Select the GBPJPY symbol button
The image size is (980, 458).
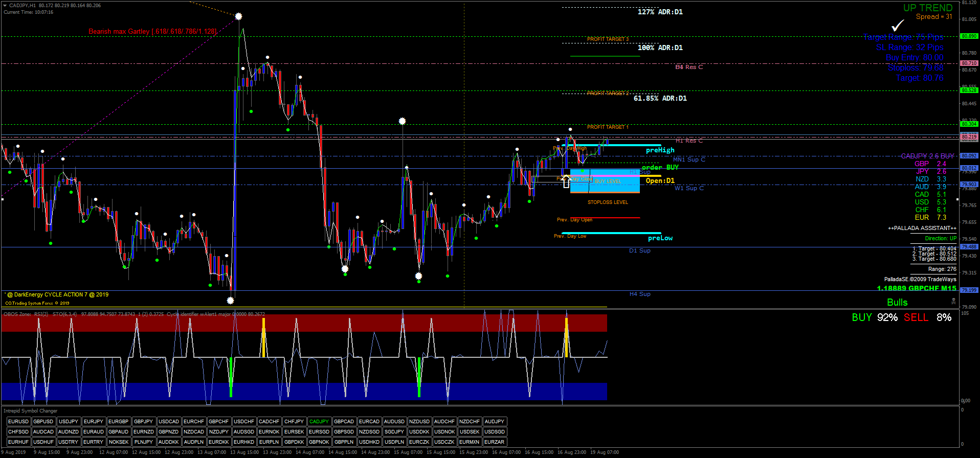(143, 422)
